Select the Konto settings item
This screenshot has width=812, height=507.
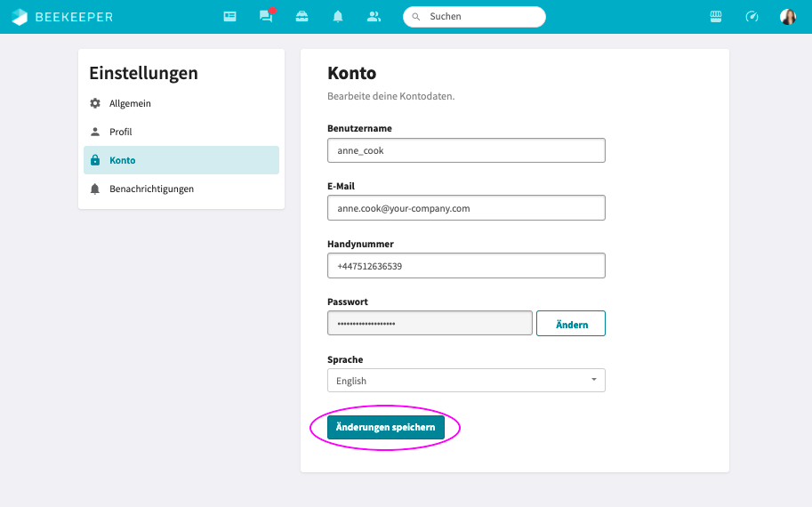point(123,160)
